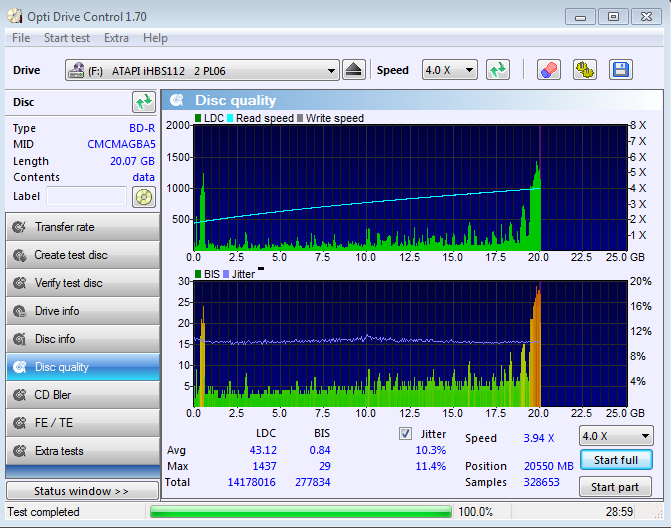Screen dimensions: 672x528
Task: Click the Start full button
Action: point(616,460)
